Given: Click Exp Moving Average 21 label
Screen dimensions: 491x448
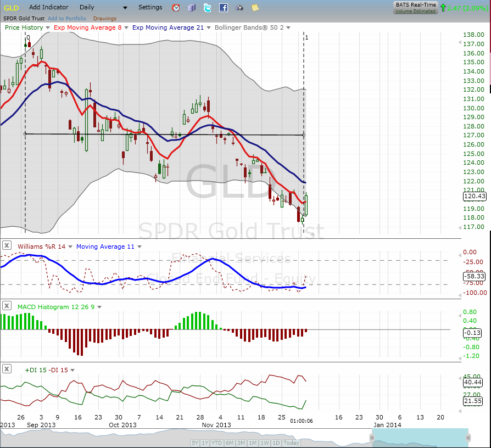Looking at the screenshot, I should [x=168, y=27].
